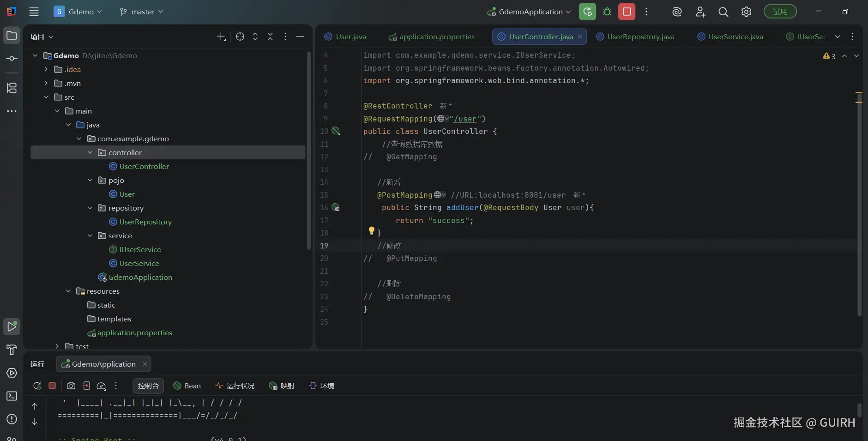Open Terminal tool window icon

tap(12, 396)
